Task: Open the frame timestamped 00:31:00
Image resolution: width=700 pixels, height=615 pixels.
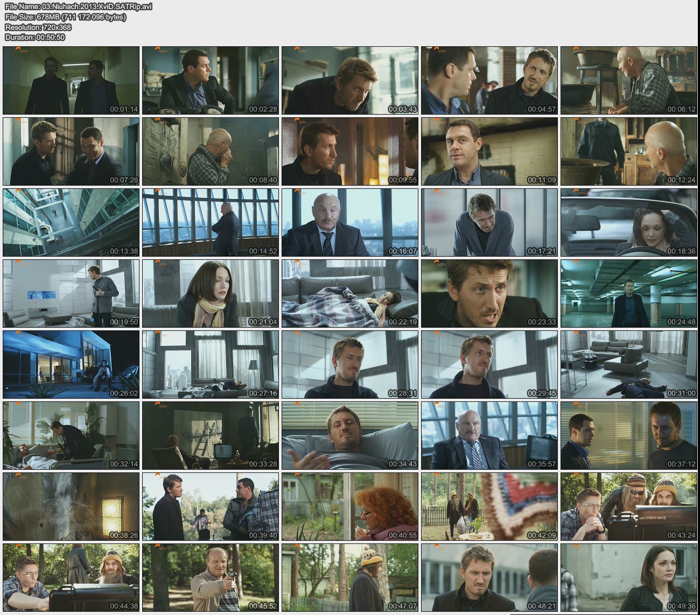Action: click(x=628, y=364)
